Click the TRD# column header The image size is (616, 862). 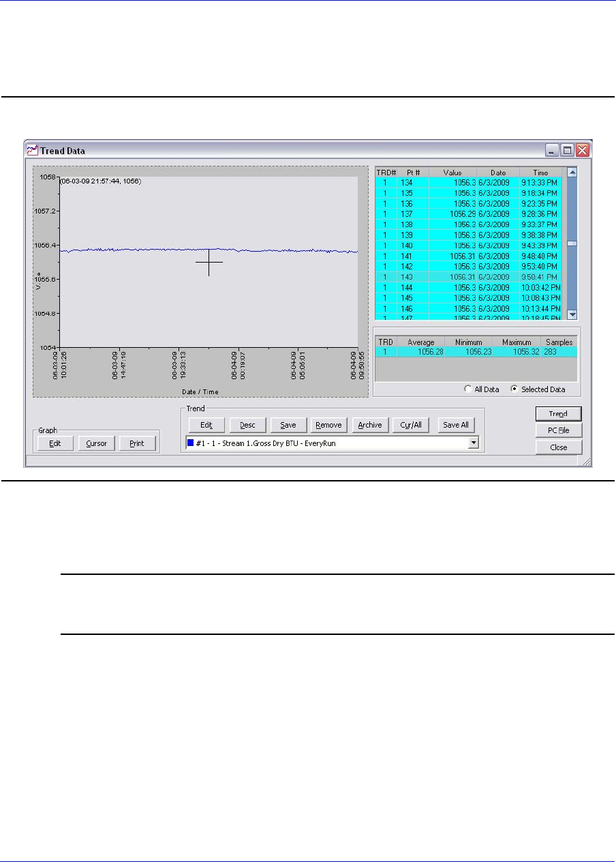click(x=386, y=173)
